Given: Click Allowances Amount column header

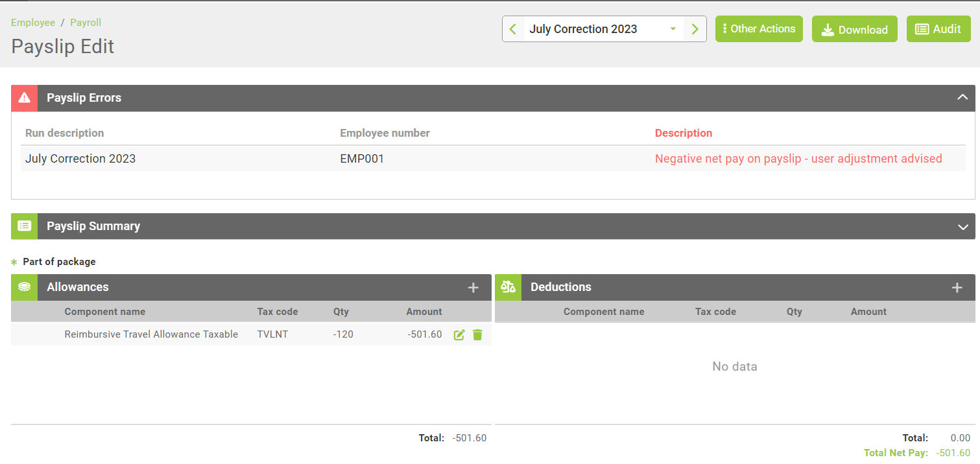Looking at the screenshot, I should pyautogui.click(x=424, y=312).
